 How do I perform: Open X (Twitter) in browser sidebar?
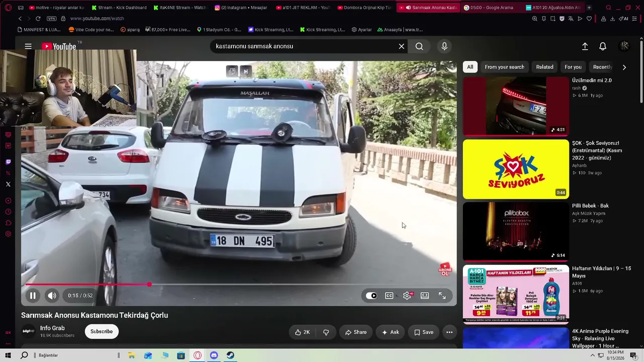click(8, 185)
